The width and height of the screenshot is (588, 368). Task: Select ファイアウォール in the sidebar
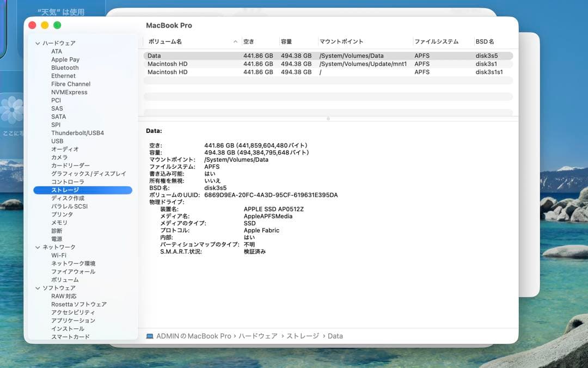tap(73, 272)
